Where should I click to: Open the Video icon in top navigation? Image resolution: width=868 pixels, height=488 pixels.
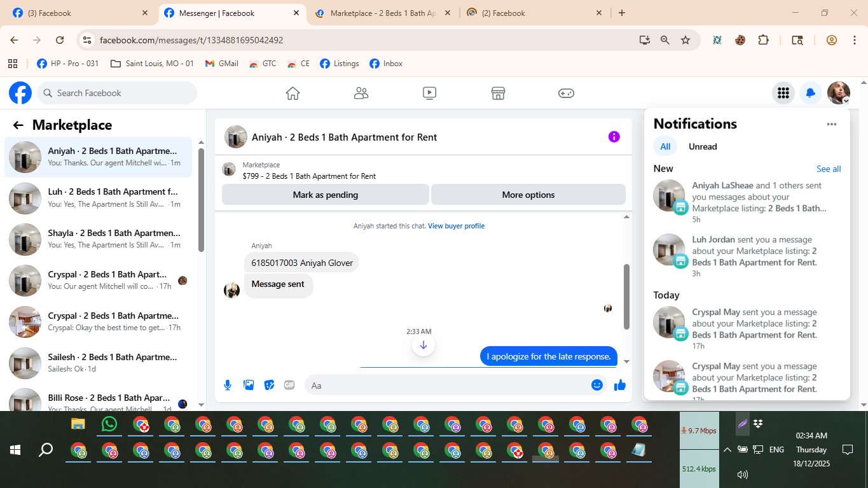tap(429, 94)
